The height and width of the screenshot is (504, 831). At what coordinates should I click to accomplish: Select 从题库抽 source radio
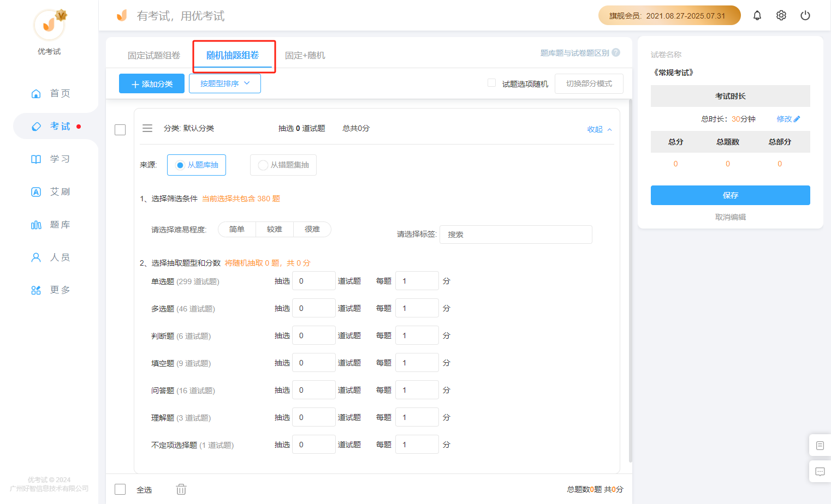(197, 165)
